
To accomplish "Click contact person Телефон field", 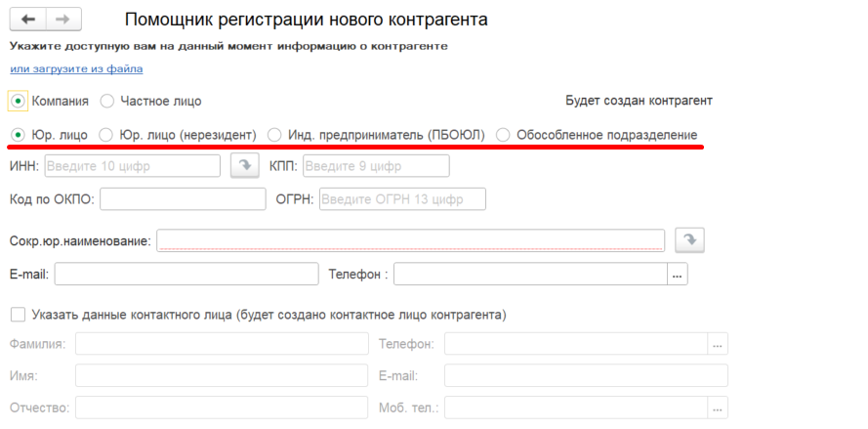I will tap(576, 344).
